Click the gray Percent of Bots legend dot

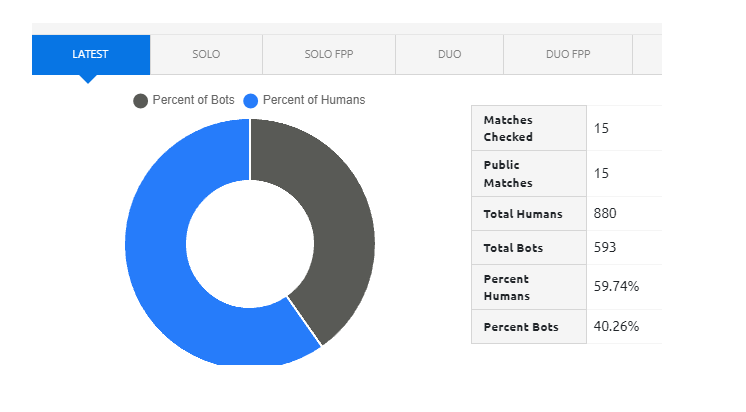click(x=141, y=100)
